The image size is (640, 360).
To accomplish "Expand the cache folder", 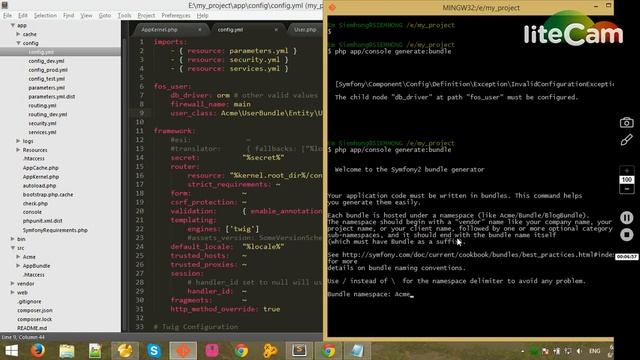I will [x=18, y=34].
